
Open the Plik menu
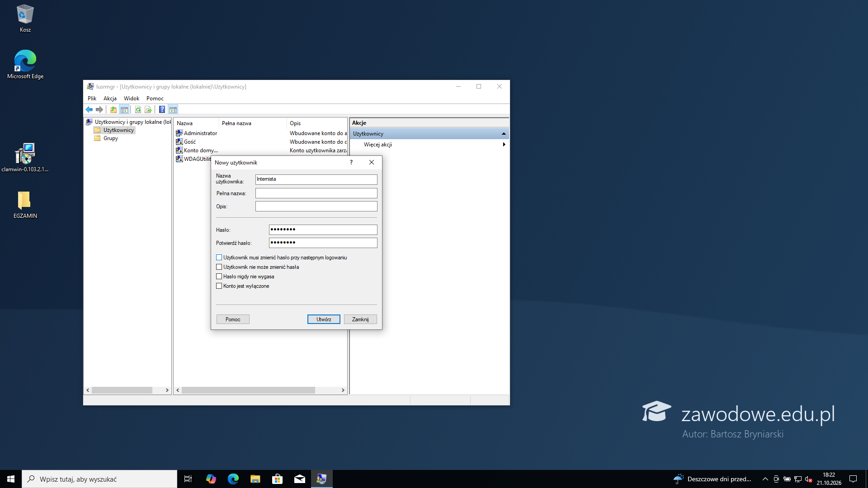click(92, 99)
